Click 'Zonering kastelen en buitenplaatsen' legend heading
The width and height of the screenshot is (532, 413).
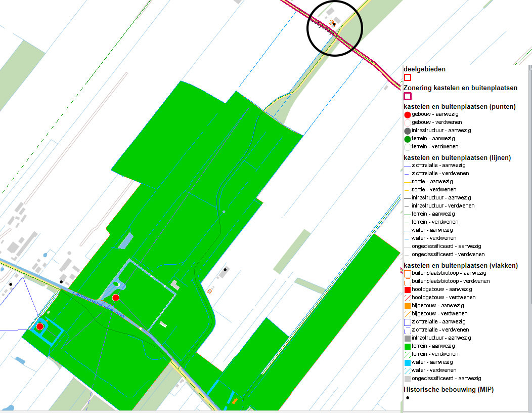[x=460, y=88]
